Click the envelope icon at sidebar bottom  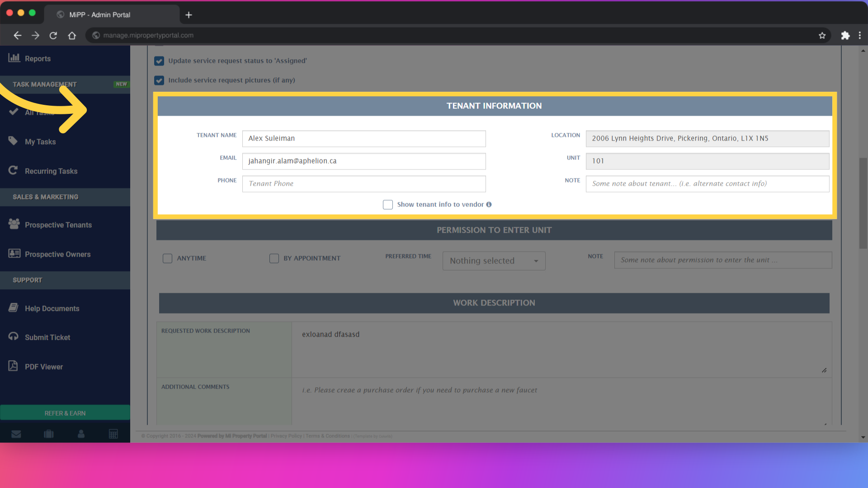coord(16,434)
